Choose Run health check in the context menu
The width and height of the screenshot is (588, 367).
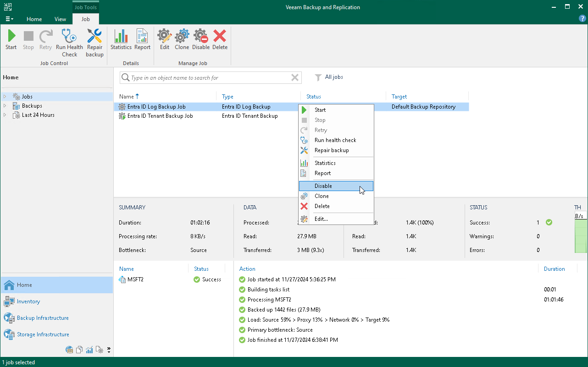point(336,140)
